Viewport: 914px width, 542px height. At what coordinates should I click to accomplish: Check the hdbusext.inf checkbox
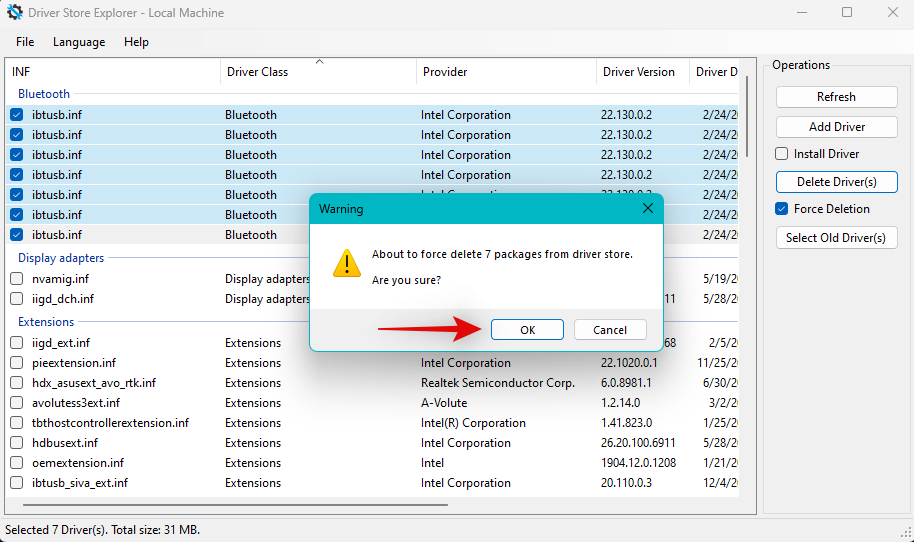tap(17, 443)
